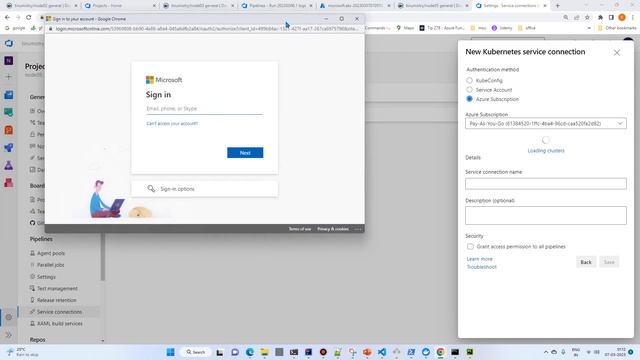Viewport: 640px width, 360px height.
Task: Open the Azure Subscription dropdown
Action: pyautogui.click(x=546, y=123)
